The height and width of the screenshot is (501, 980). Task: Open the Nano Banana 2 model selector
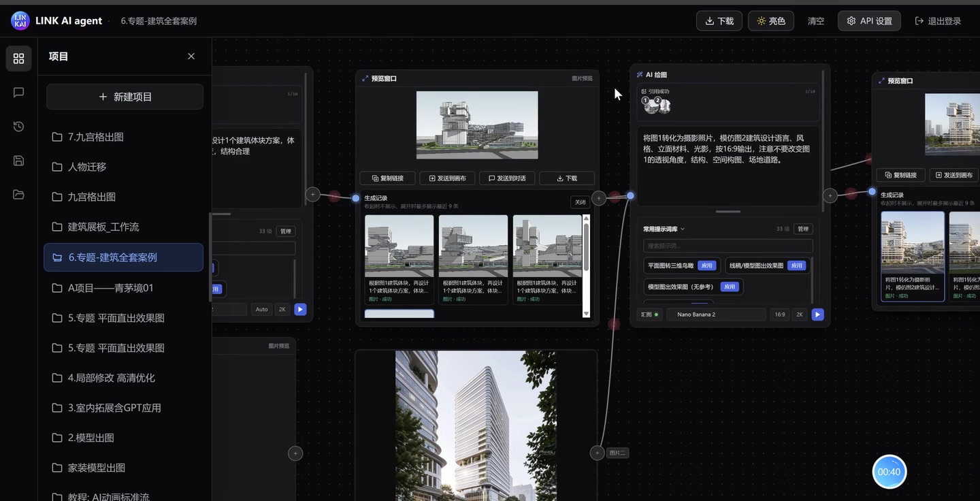click(716, 314)
